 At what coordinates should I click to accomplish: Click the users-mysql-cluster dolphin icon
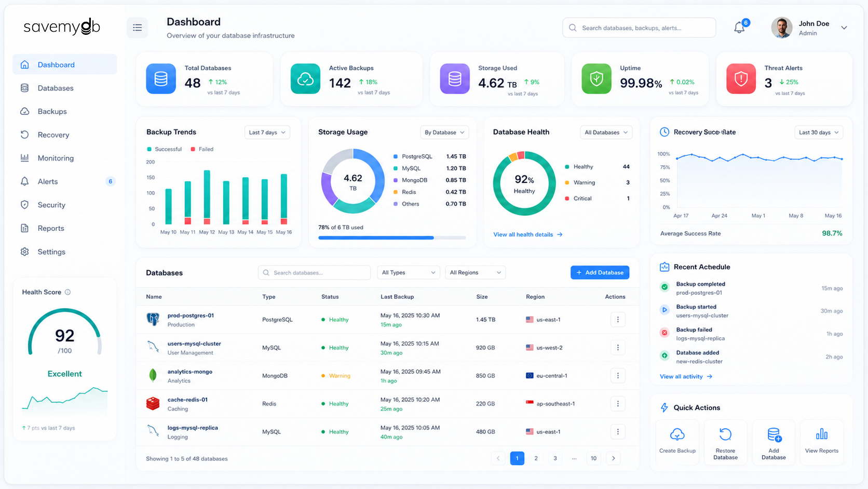153,347
